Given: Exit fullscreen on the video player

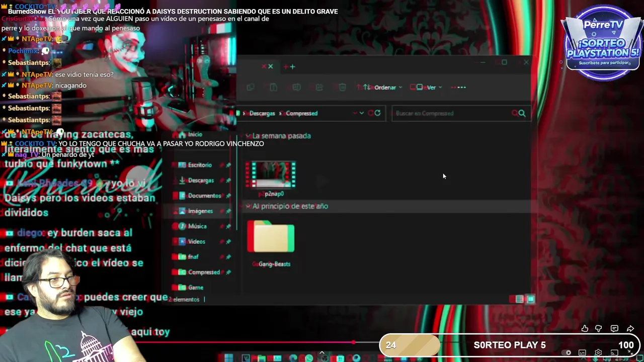Looking at the screenshot, I should point(630,353).
